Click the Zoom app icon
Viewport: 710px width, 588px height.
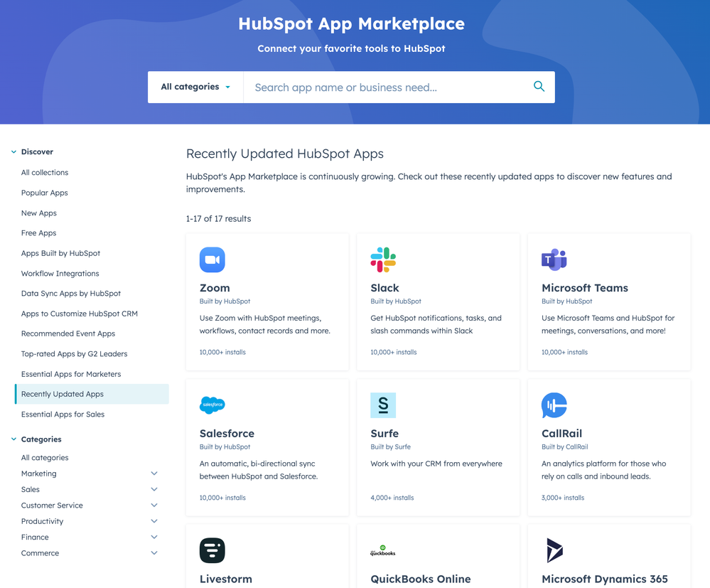coord(212,260)
